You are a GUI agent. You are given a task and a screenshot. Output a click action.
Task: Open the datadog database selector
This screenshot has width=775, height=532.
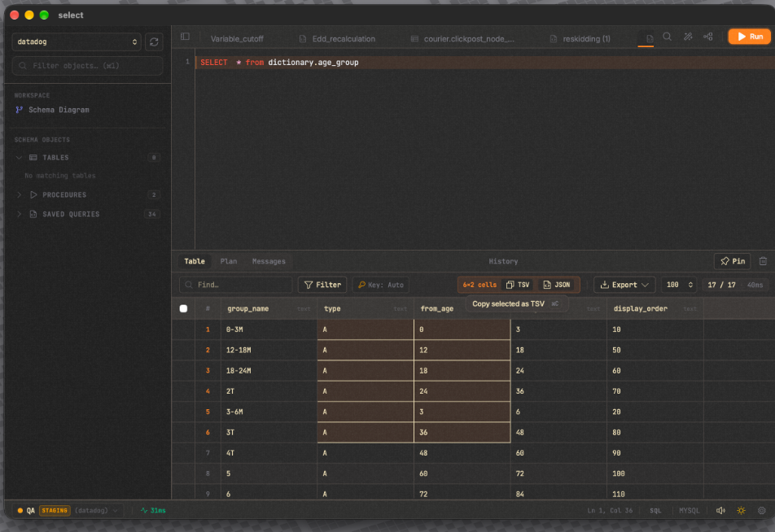[77, 42]
